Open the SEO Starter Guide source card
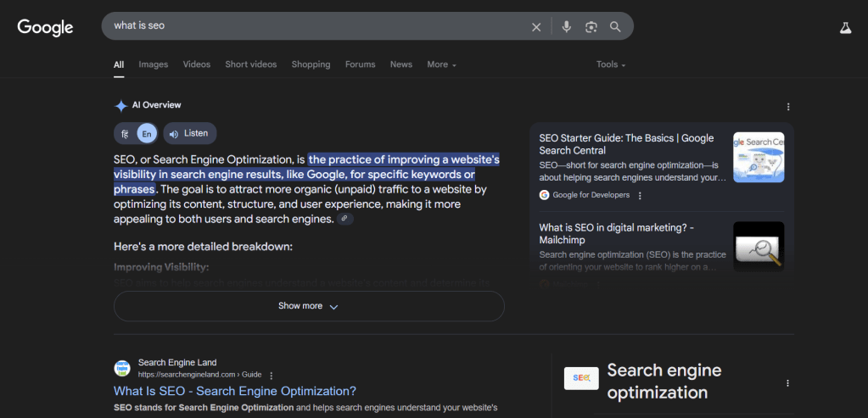 [x=626, y=144]
